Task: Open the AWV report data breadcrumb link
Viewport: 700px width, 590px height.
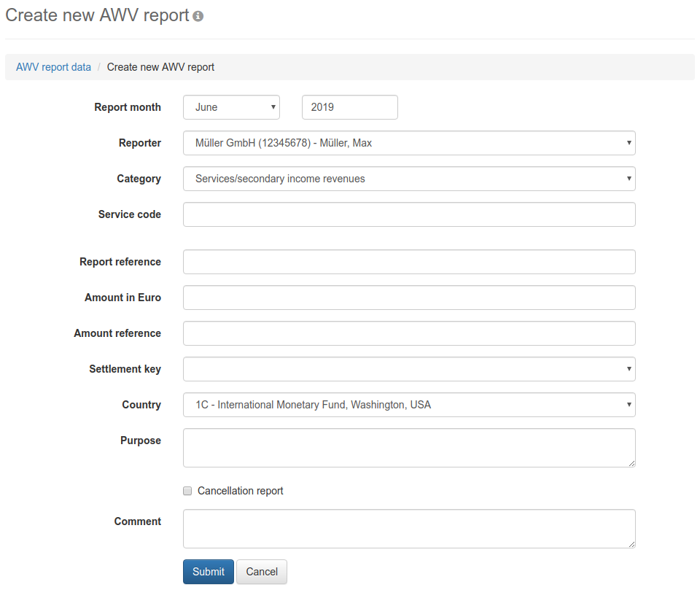Action: pos(53,67)
